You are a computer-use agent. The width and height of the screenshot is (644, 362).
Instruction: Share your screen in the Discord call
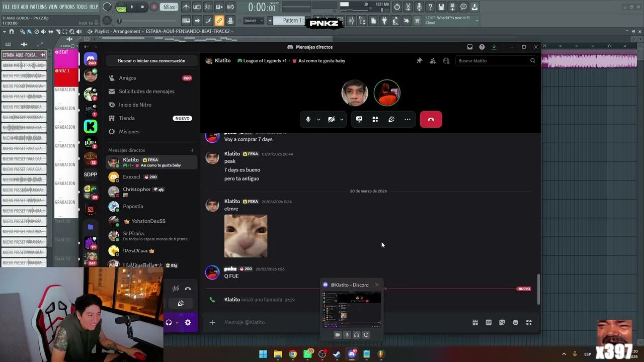coord(359,119)
